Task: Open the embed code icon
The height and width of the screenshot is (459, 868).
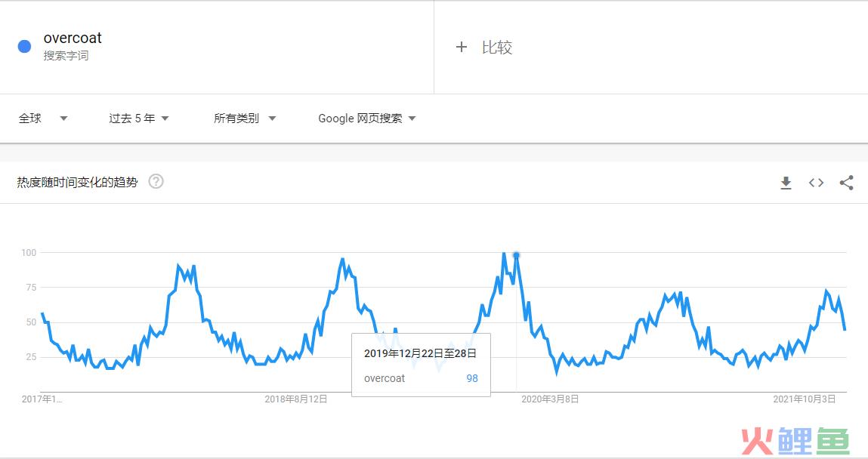Action: point(816,183)
